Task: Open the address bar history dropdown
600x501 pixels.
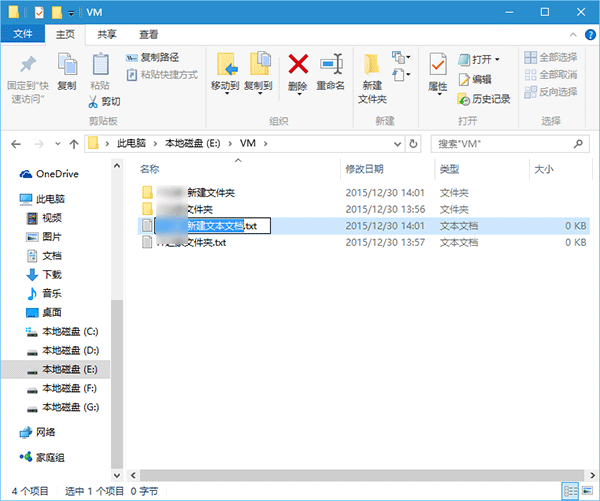Action: click(x=398, y=144)
